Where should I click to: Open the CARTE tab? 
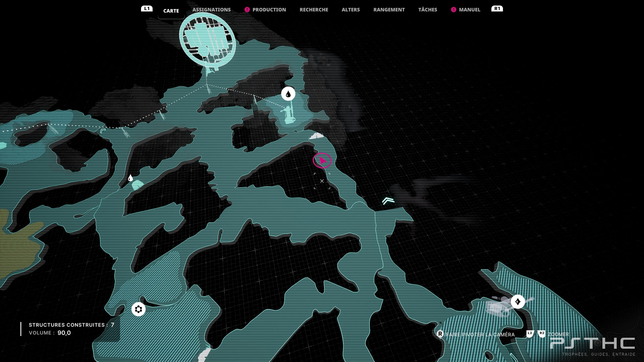point(171,11)
